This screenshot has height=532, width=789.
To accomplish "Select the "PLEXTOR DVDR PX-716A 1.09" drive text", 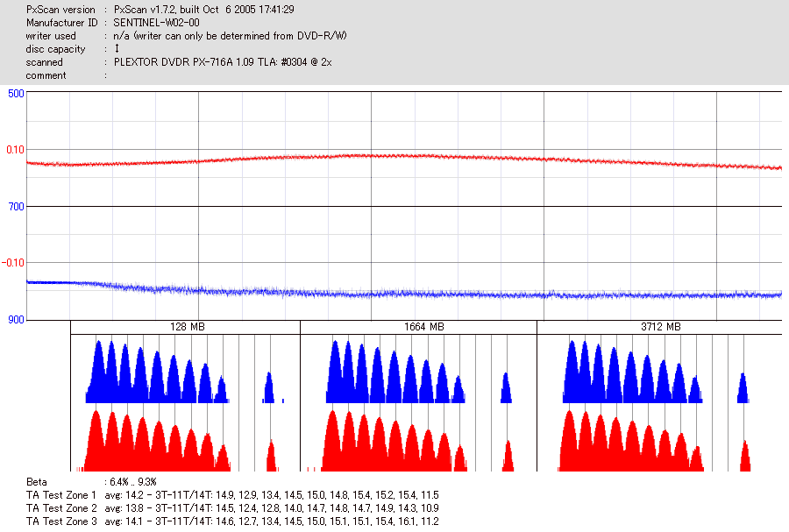I will (223, 62).
